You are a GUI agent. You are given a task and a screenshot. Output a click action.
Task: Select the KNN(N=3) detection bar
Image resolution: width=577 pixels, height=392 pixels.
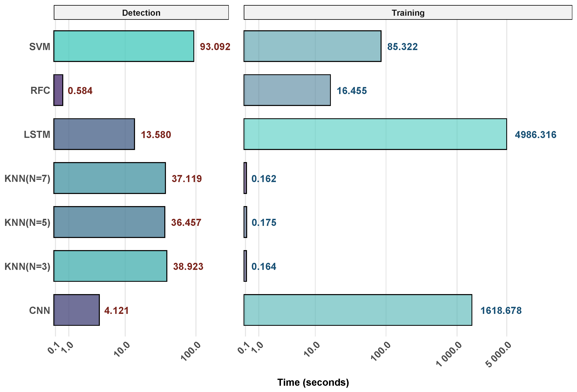(x=110, y=266)
